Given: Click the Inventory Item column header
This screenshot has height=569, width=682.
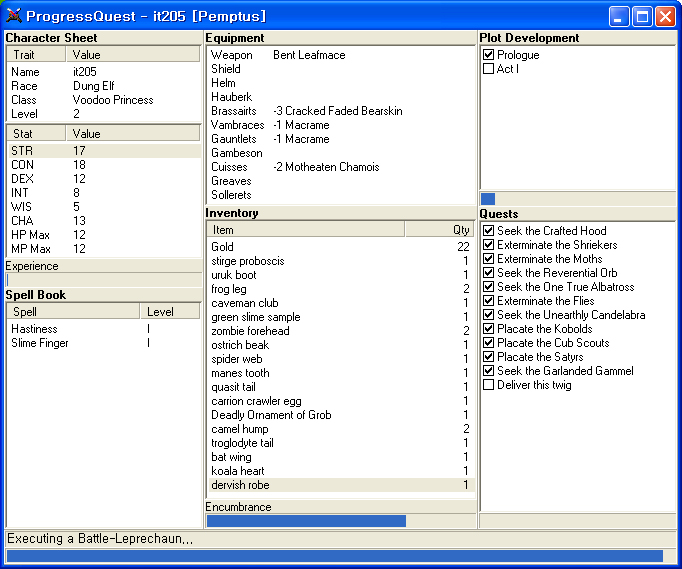Looking at the screenshot, I should click(306, 230).
